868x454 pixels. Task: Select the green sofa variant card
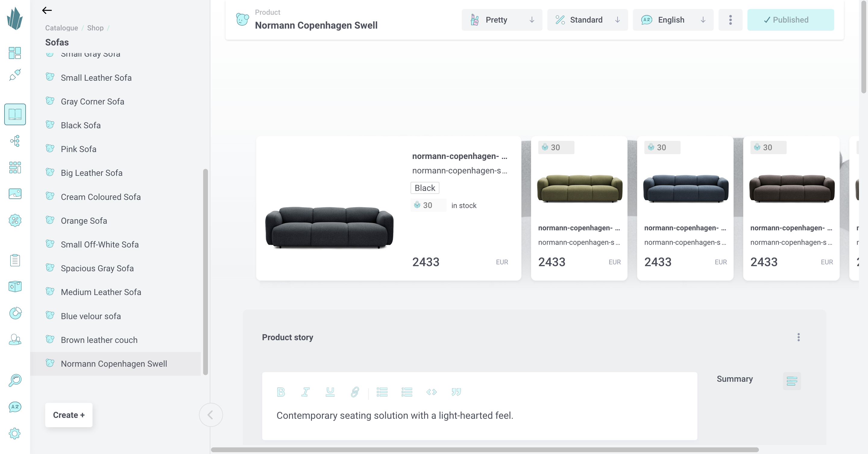[x=579, y=208]
